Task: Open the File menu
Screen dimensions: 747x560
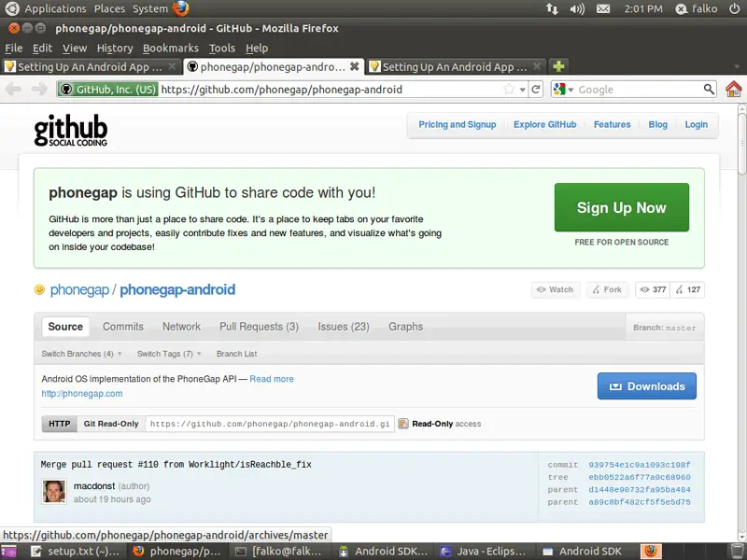Action: [x=14, y=49]
